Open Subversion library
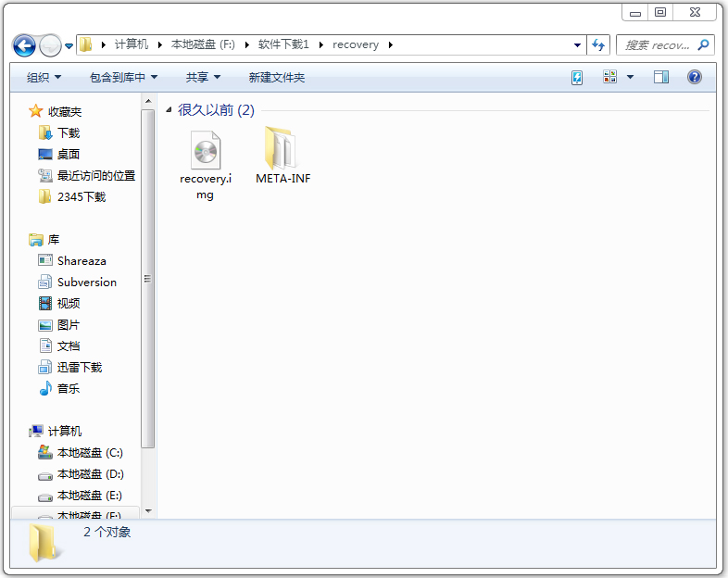The height and width of the screenshot is (578, 728). tap(87, 283)
